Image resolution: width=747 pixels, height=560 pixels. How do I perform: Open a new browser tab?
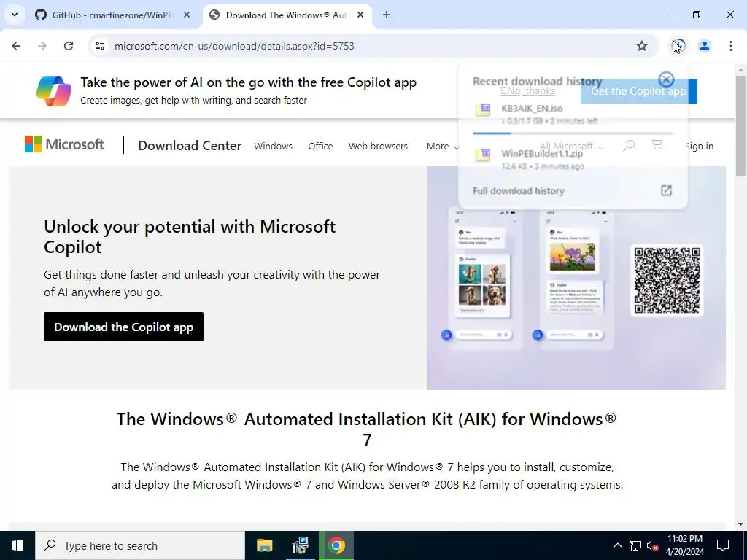pos(387,15)
